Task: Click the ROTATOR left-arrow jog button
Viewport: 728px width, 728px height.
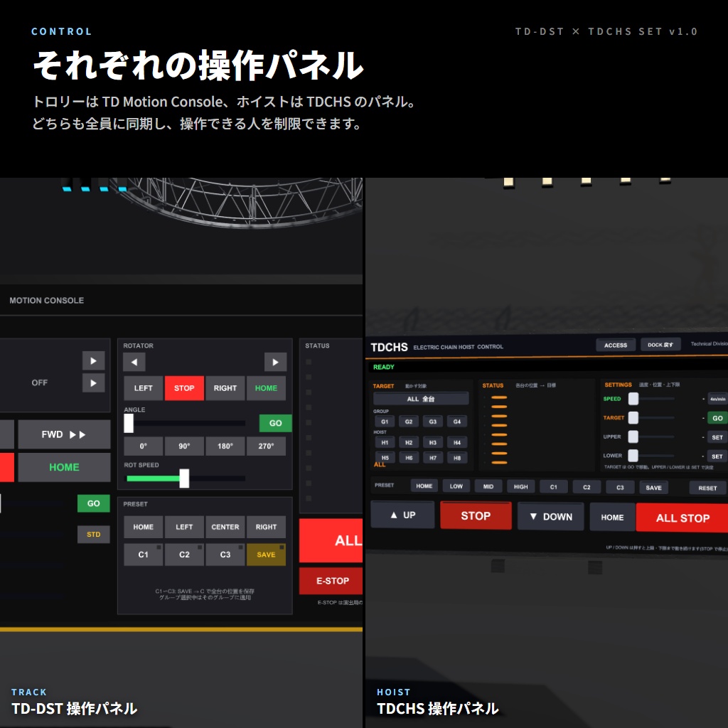Action: [x=134, y=362]
